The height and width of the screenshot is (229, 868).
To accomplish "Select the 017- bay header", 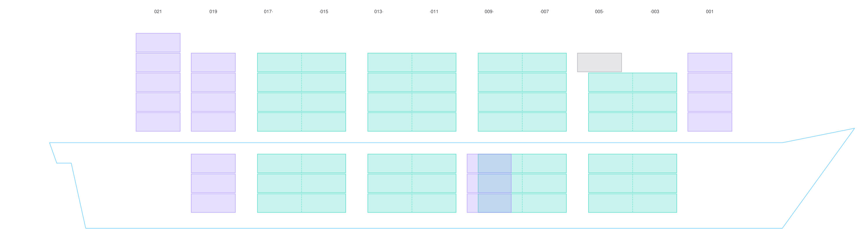I will pyautogui.click(x=268, y=12).
